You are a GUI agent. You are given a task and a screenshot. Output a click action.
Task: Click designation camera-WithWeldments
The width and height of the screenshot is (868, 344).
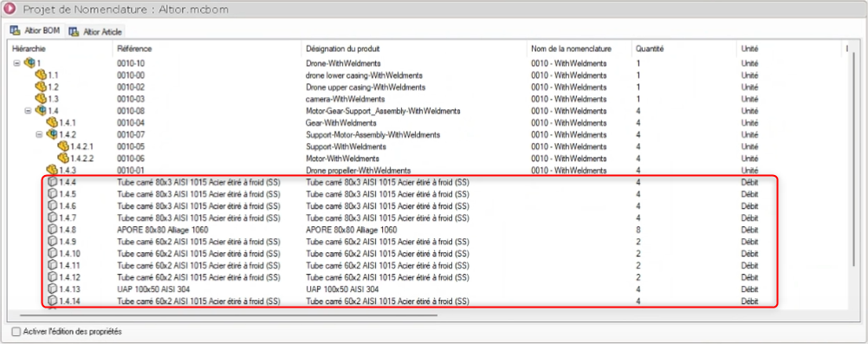tap(345, 99)
